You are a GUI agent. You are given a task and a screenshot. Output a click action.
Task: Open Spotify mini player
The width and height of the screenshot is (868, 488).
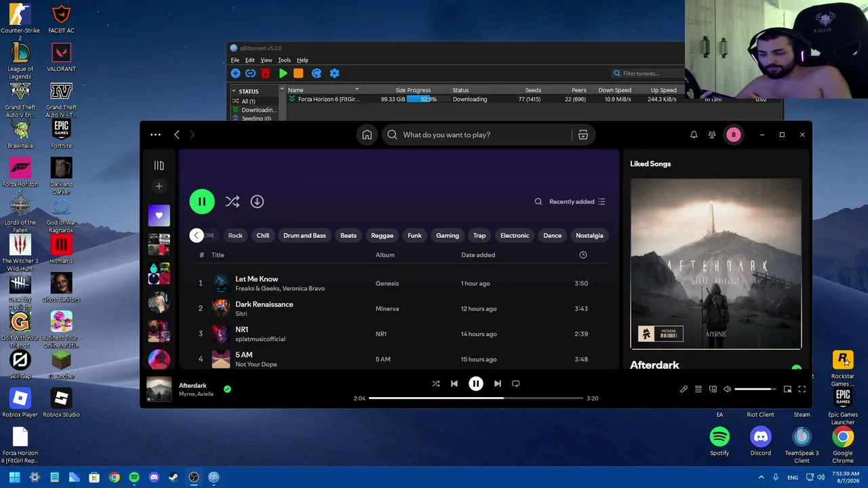click(787, 389)
